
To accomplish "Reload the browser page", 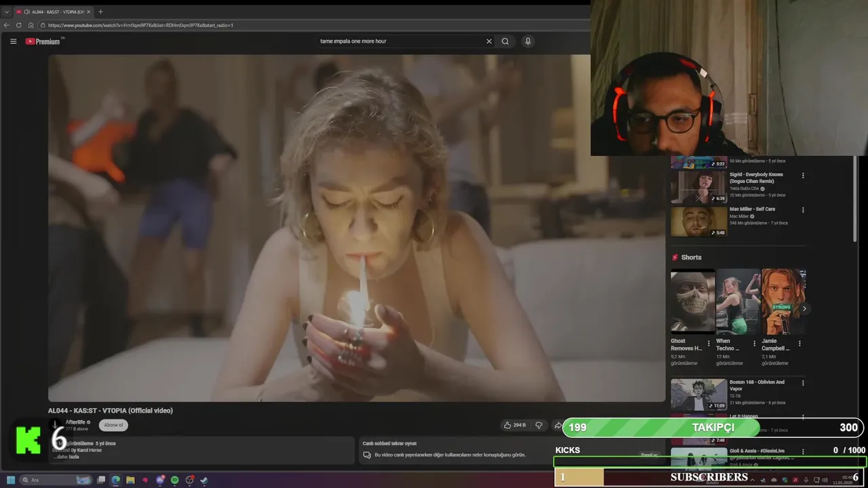I will pos(19,25).
